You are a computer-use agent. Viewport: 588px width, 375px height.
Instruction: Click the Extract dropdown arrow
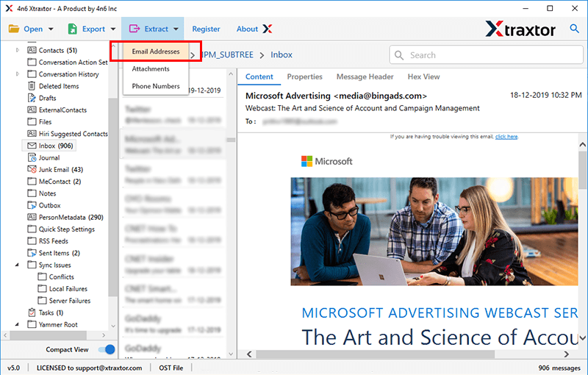coord(176,29)
